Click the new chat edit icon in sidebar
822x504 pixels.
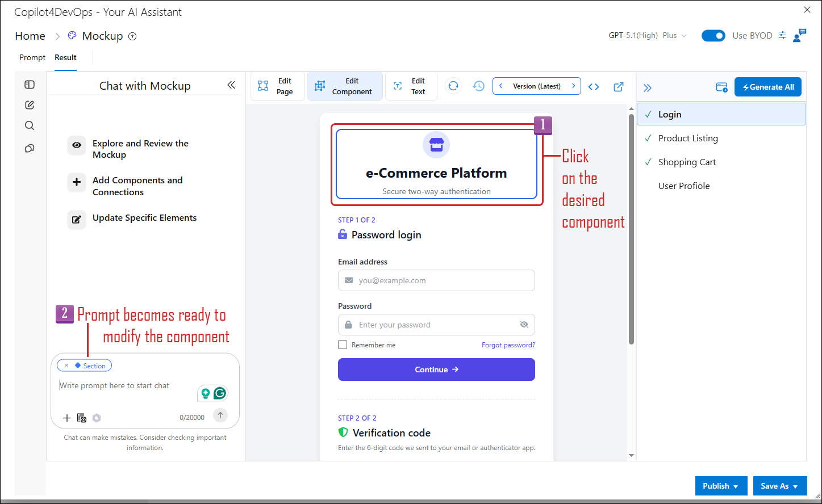coord(30,105)
